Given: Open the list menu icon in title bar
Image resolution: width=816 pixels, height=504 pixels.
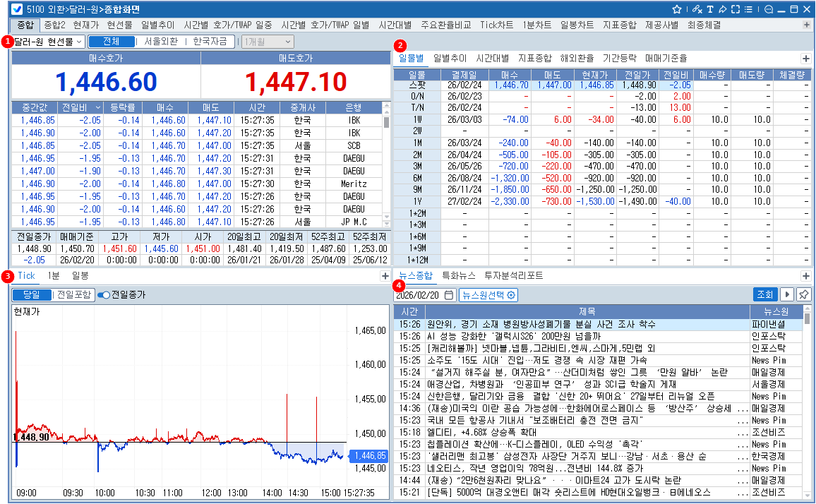Looking at the screenshot, I should pyautogui.click(x=748, y=9).
